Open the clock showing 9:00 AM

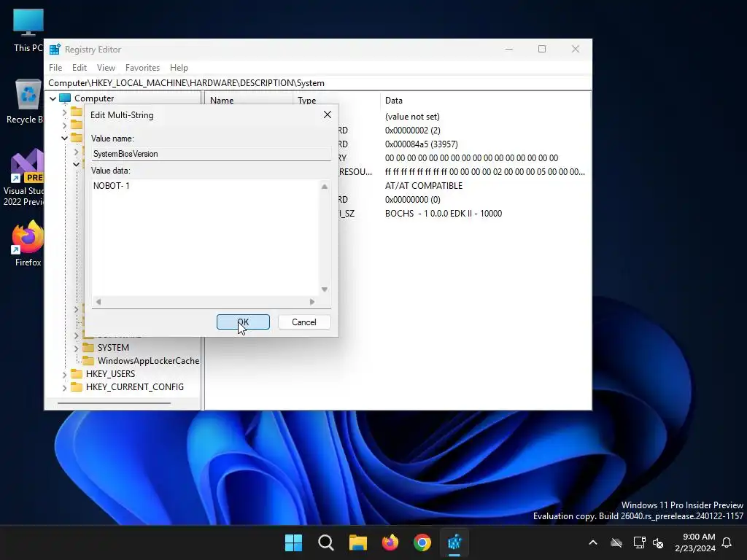pyautogui.click(x=695, y=542)
